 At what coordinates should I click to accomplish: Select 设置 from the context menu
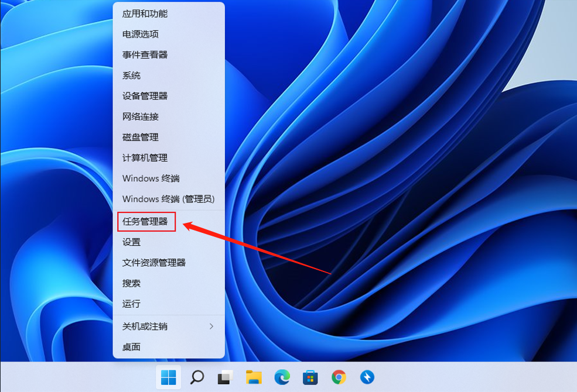(131, 242)
